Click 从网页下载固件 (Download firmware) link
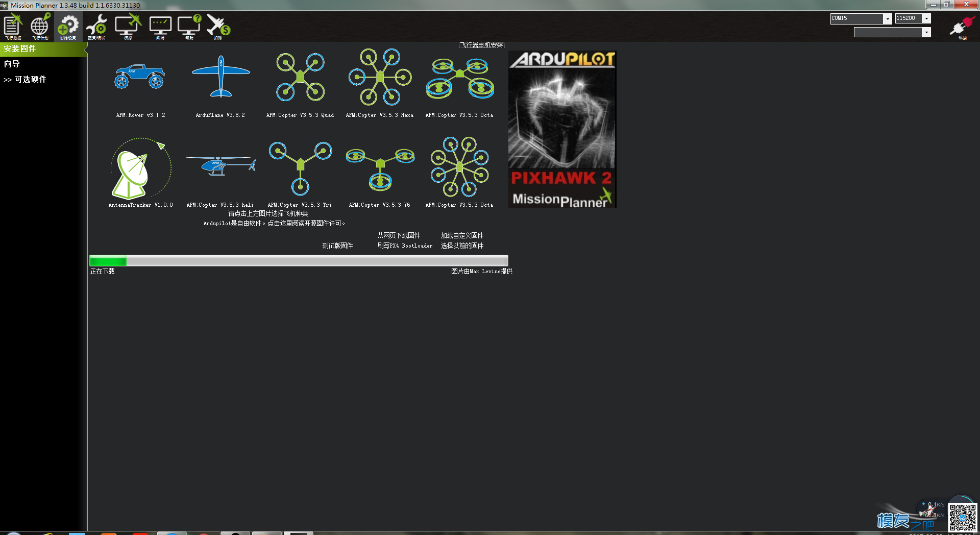 coord(399,235)
